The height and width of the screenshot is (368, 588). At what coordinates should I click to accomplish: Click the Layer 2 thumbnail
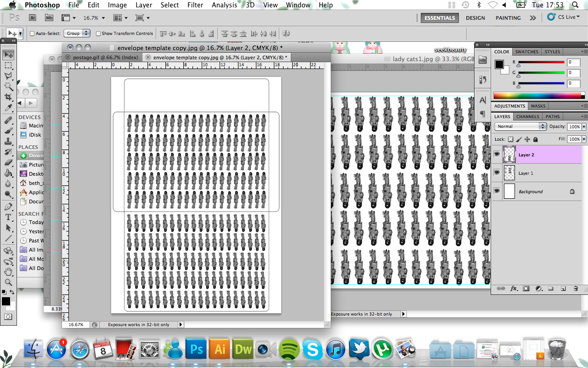(x=509, y=154)
